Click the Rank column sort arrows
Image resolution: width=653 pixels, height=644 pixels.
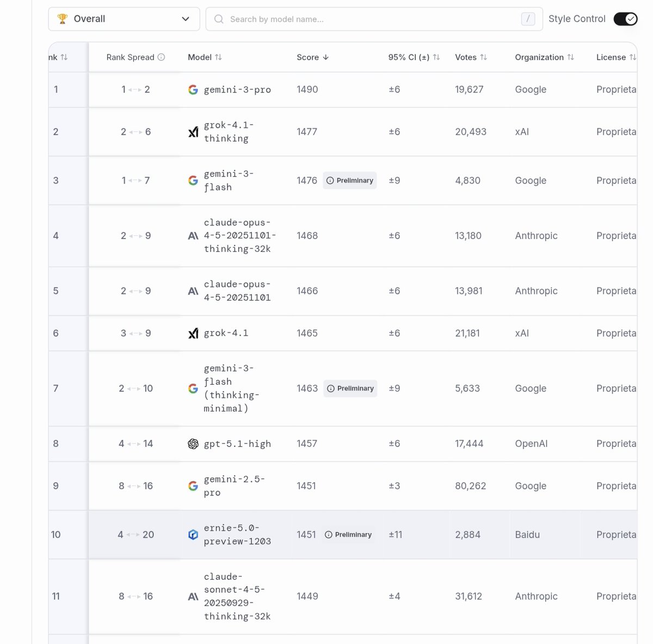[64, 57]
